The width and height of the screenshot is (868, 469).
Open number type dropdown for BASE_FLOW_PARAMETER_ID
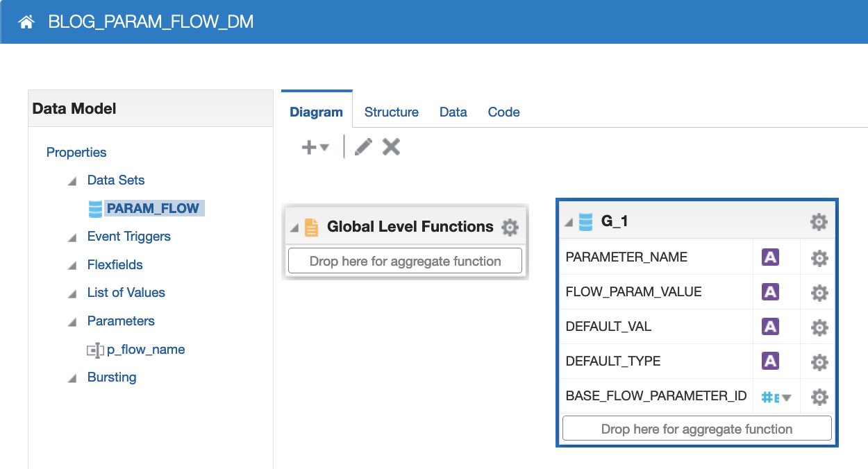[776, 398]
